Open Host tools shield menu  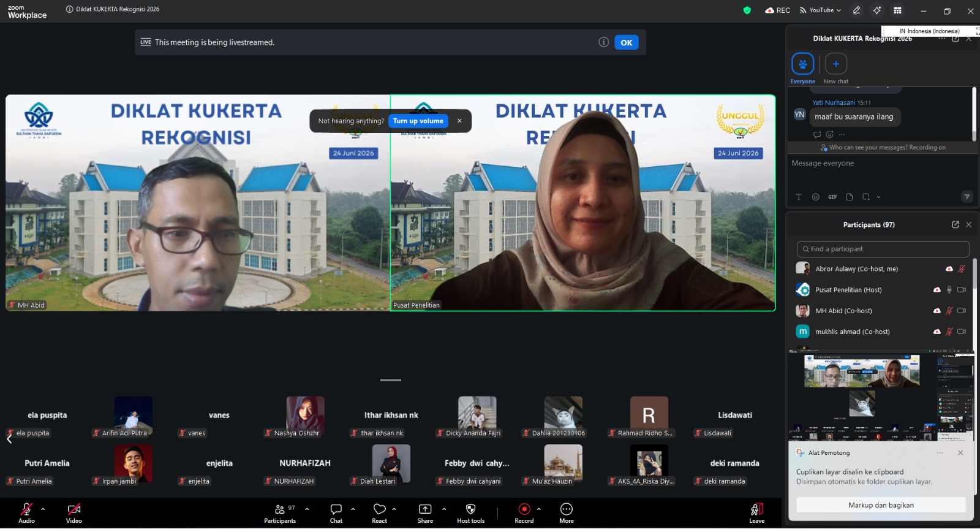coord(470,512)
